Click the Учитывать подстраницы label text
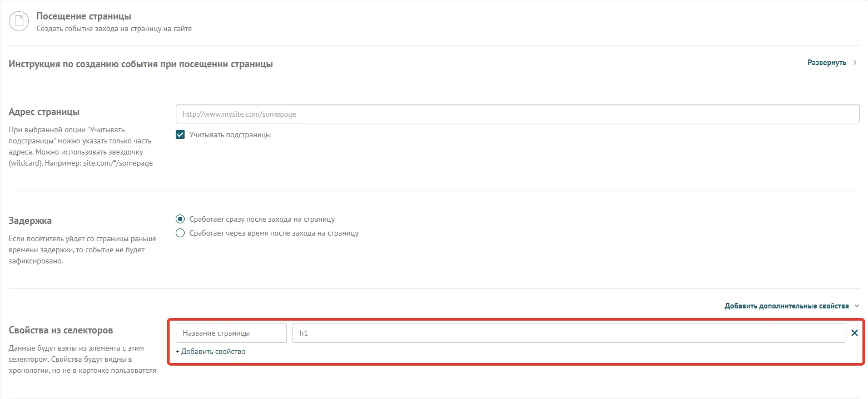868x399 pixels. point(230,135)
